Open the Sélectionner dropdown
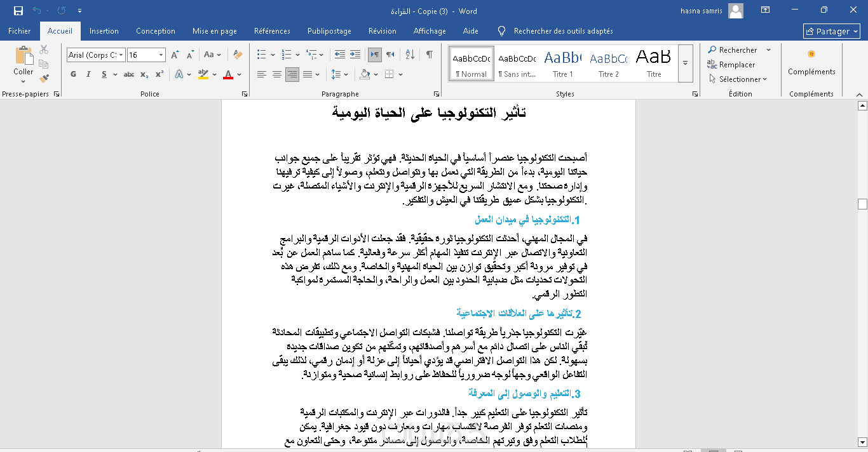Viewport: 868px width, 452px height. [x=737, y=79]
